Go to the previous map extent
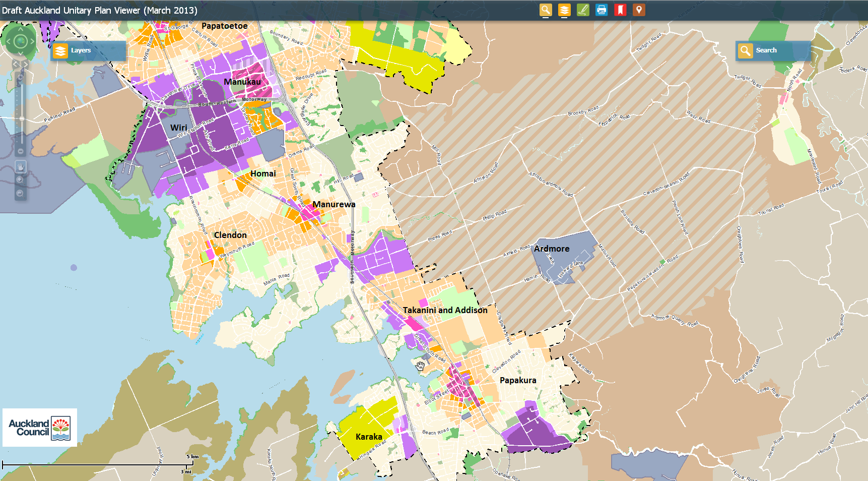 pyautogui.click(x=16, y=64)
